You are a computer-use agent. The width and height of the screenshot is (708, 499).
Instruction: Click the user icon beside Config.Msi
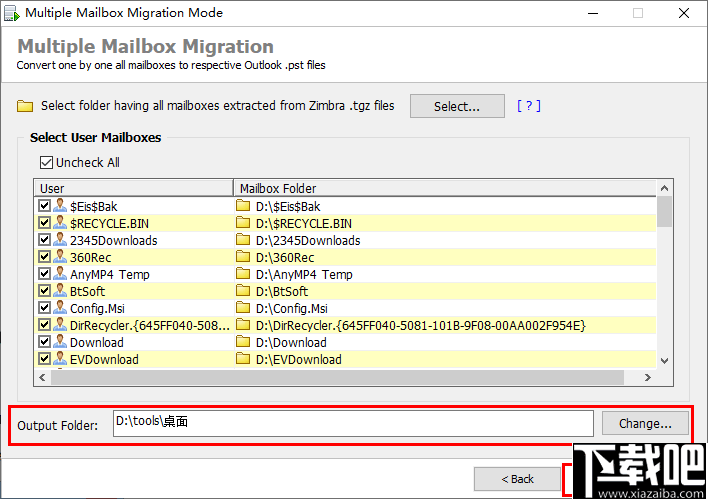[x=60, y=308]
